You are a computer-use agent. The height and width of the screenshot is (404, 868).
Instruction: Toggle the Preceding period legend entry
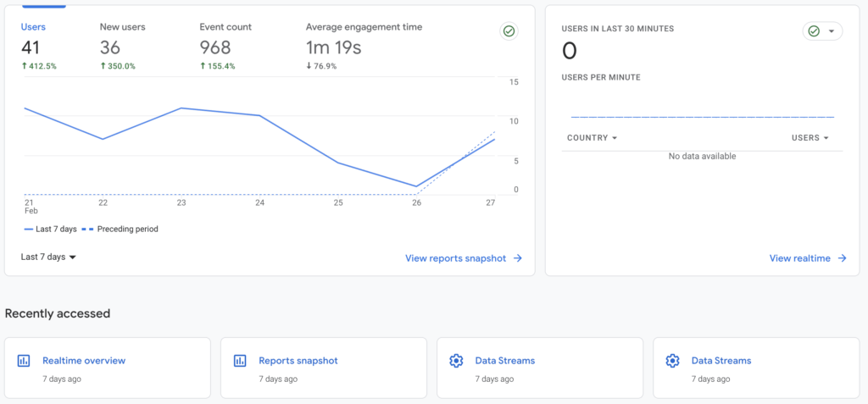[x=120, y=229]
